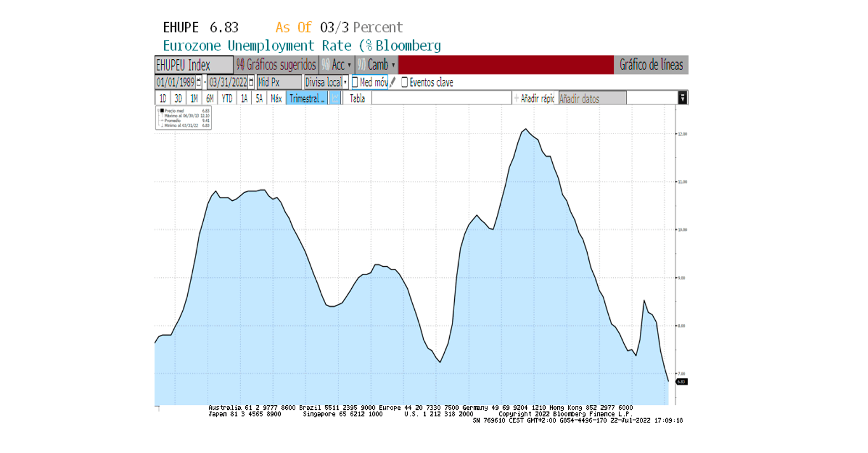Image resolution: width=868 pixels, height=453 pixels.
Task: Open the 97) Camb dropdown
Action: 376,65
